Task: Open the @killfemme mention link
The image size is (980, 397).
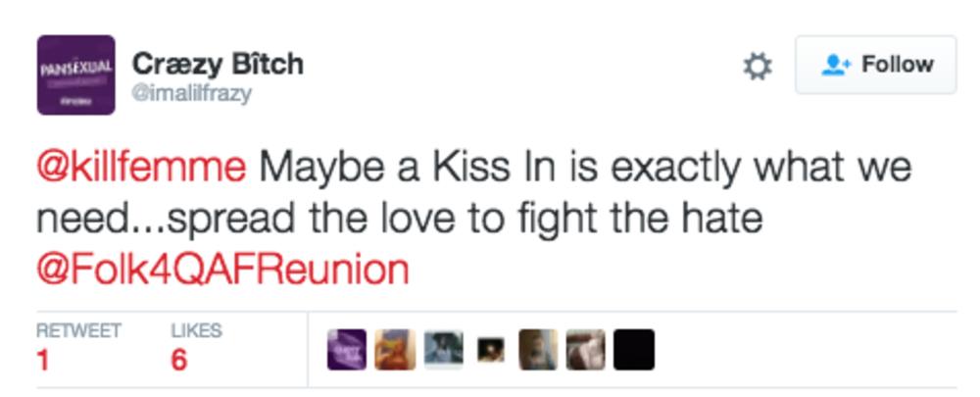Action: [x=140, y=168]
